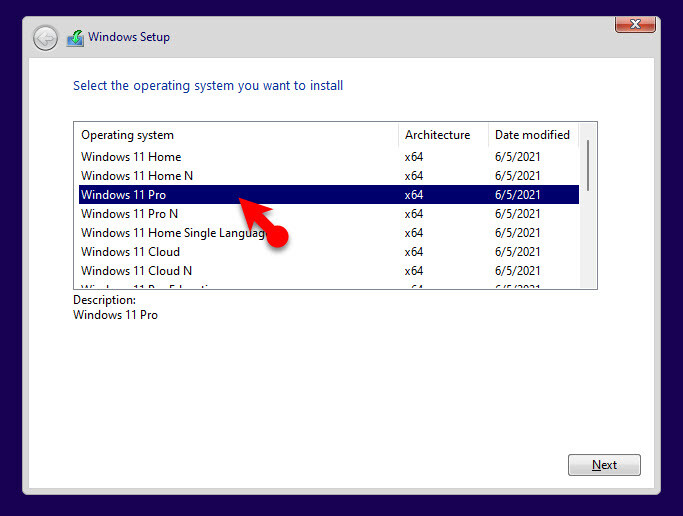The height and width of the screenshot is (516, 683).
Task: Click x64 in Windows 11 Cloud N row
Action: [x=414, y=271]
